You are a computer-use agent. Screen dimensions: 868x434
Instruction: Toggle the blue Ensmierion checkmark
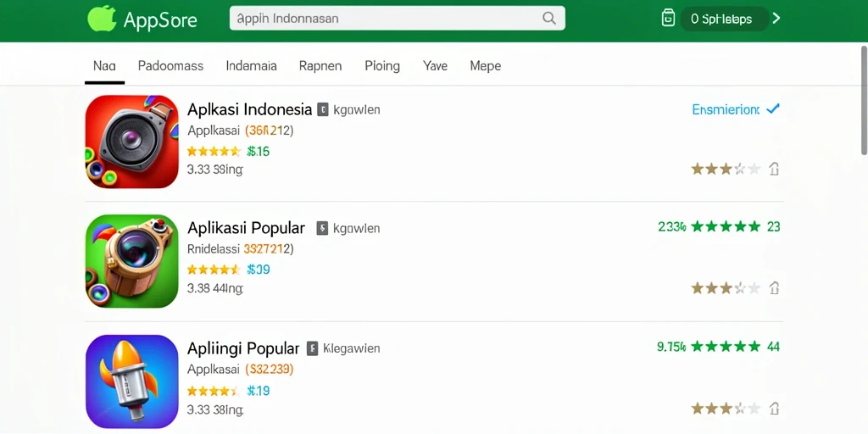pyautogui.click(x=772, y=109)
